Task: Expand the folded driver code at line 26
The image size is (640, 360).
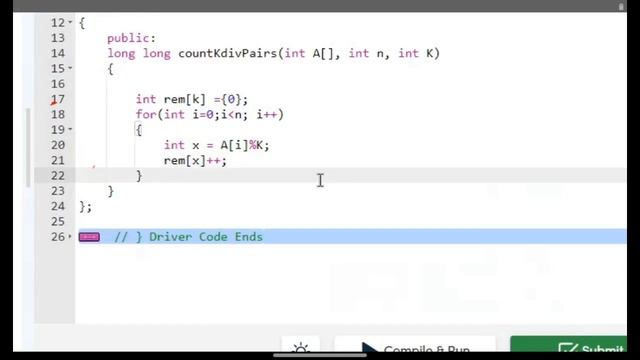Action: (70, 237)
